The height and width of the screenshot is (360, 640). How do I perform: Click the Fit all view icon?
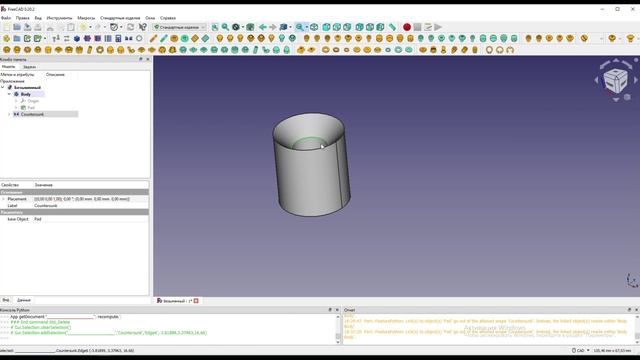[x=215, y=27]
